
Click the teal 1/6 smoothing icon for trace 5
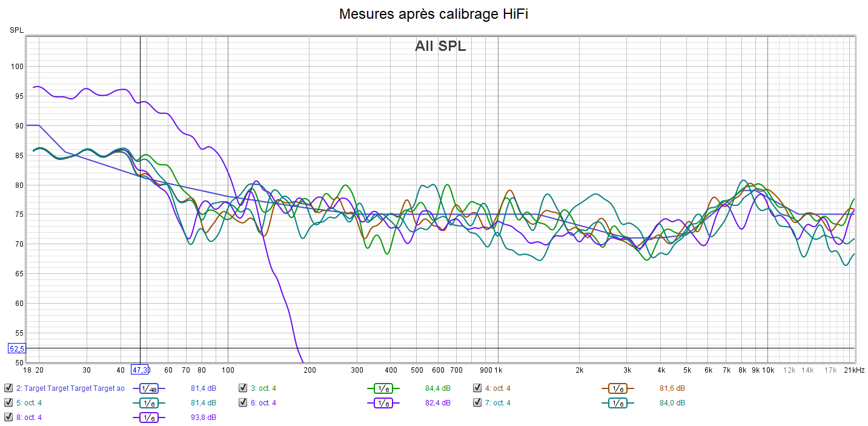point(148,403)
